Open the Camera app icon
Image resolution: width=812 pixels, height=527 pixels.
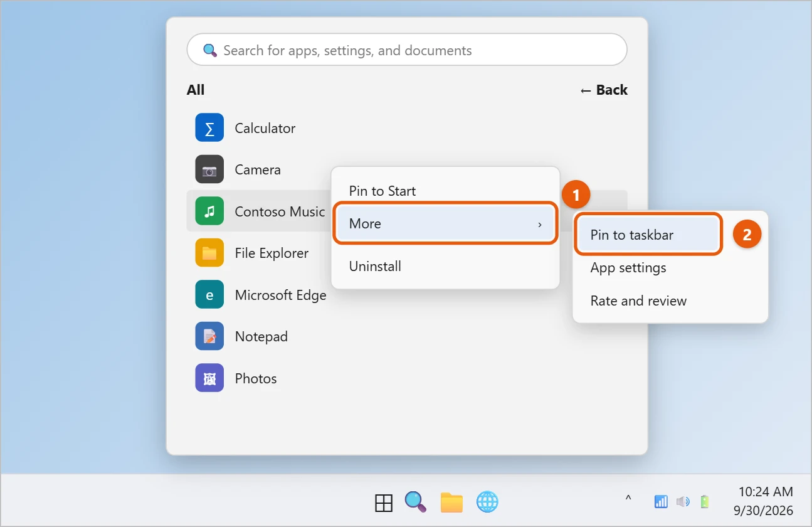pos(209,169)
